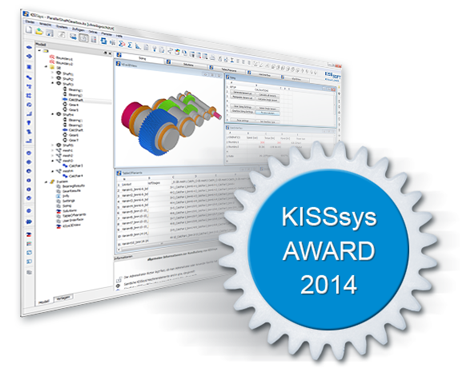Click the topmost icon in left sidebar
Screen dimensions: 460x370
29,47
